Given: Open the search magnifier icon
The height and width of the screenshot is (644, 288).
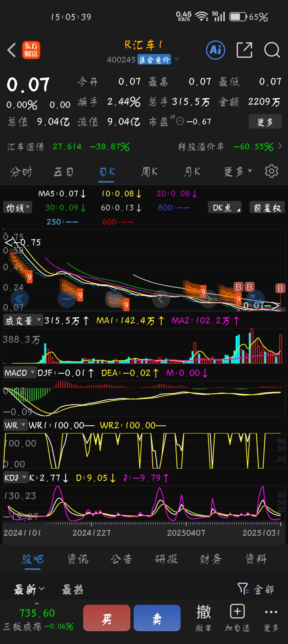Looking at the screenshot, I should pos(272,50).
